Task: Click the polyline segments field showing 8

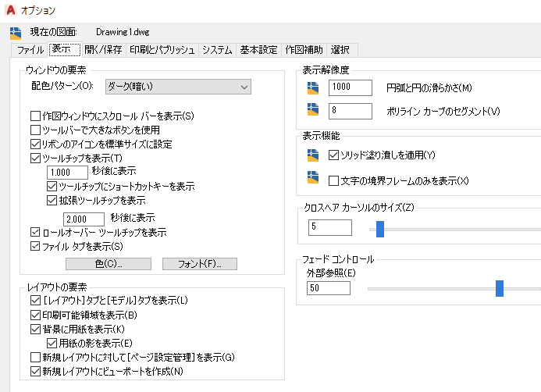Action: (351, 111)
